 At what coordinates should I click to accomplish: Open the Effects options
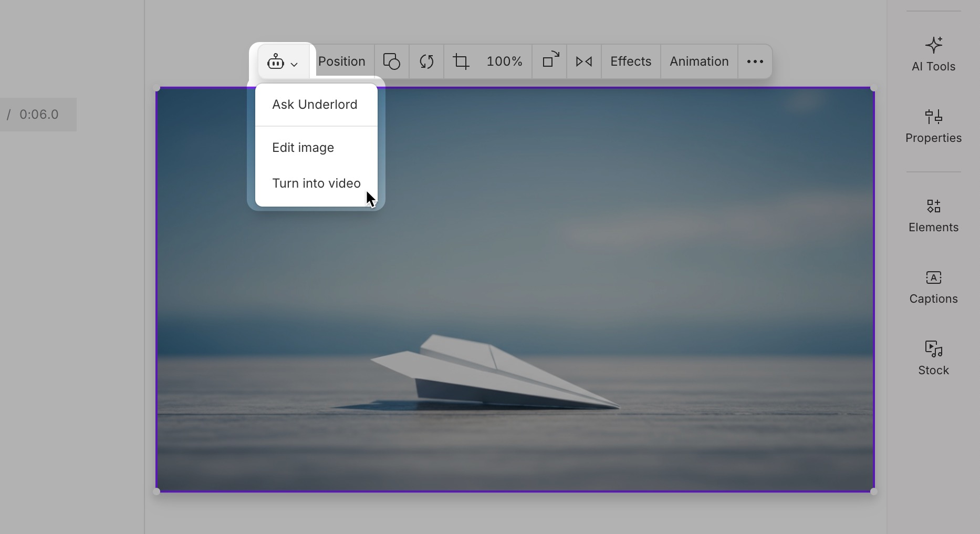(x=630, y=61)
